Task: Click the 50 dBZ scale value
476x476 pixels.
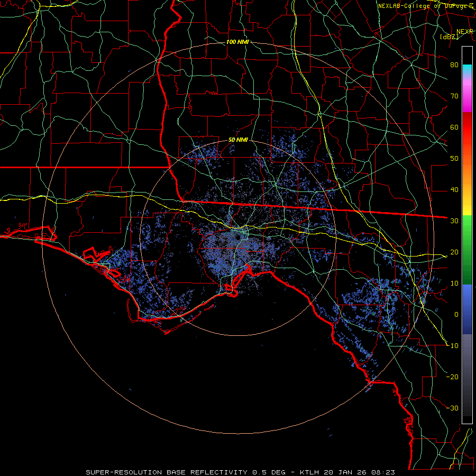Action: coord(454,159)
